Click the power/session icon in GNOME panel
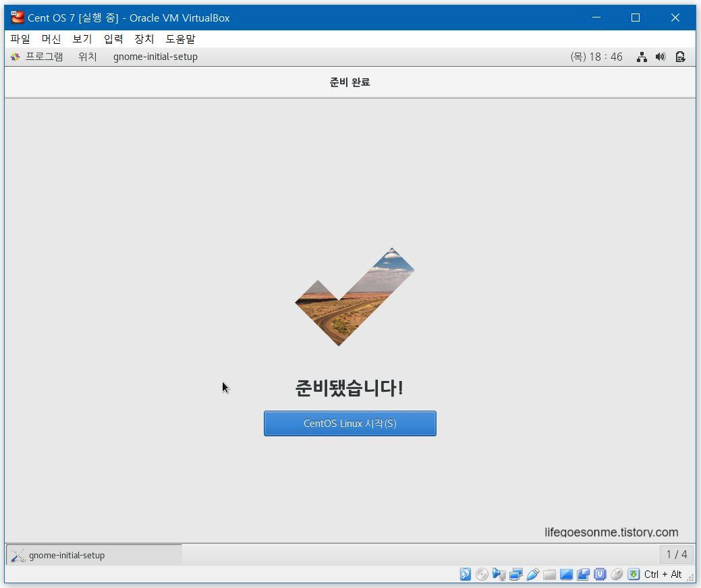 [x=681, y=57]
